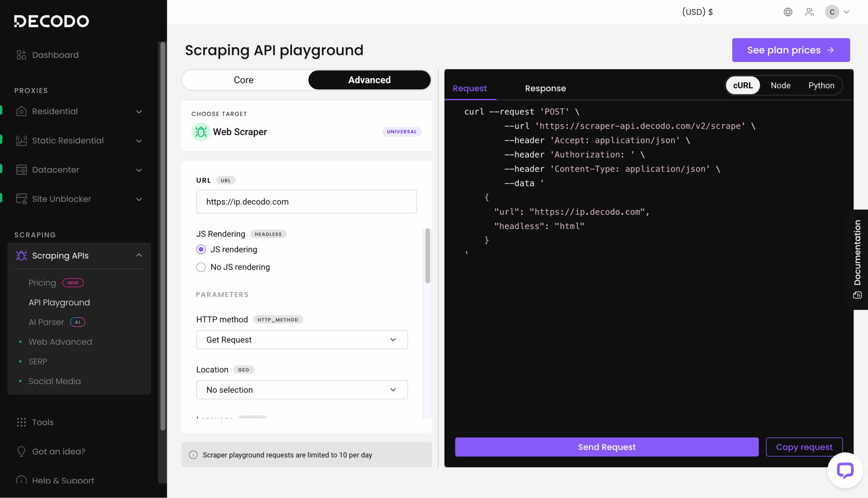Click the sidebar scrollbar
This screenshot has height=498, width=868.
coord(163,236)
